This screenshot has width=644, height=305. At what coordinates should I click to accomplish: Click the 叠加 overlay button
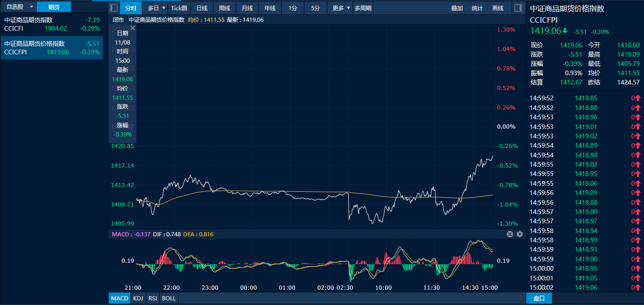click(457, 8)
